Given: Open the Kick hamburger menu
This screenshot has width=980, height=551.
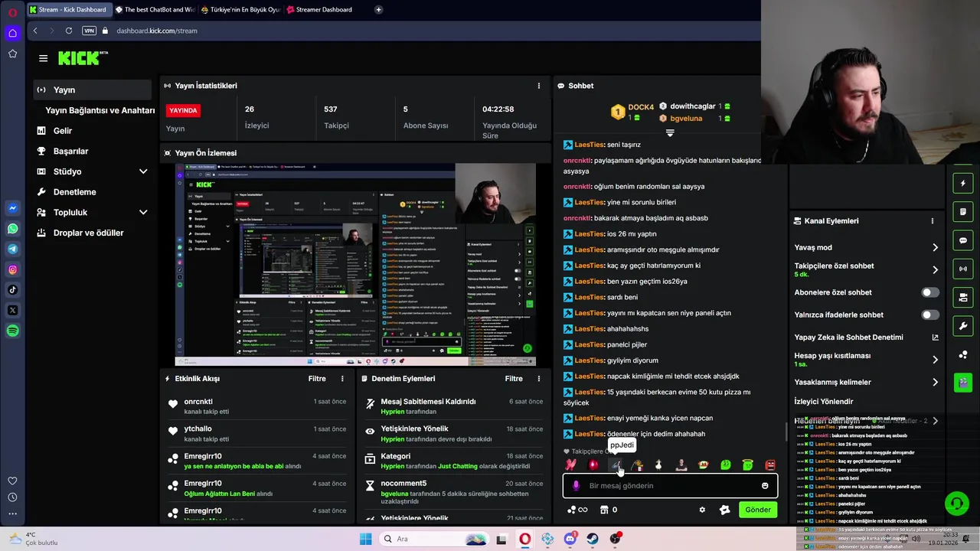Looking at the screenshot, I should click(x=43, y=58).
